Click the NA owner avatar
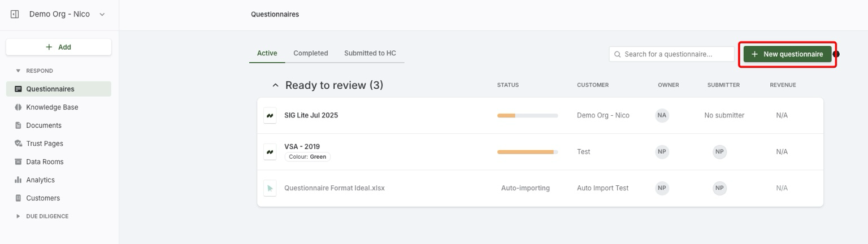Viewport: 868px width, 244px height. 662,115
